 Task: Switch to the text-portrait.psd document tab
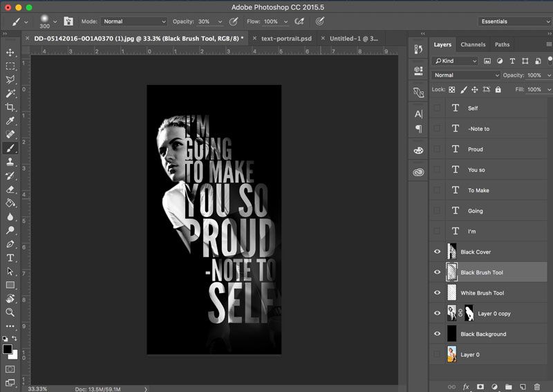(286, 39)
